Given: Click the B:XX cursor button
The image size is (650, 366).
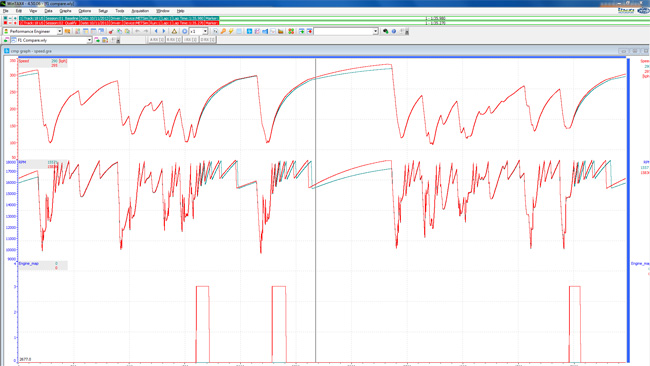Looking at the screenshot, I should click(x=173, y=40).
